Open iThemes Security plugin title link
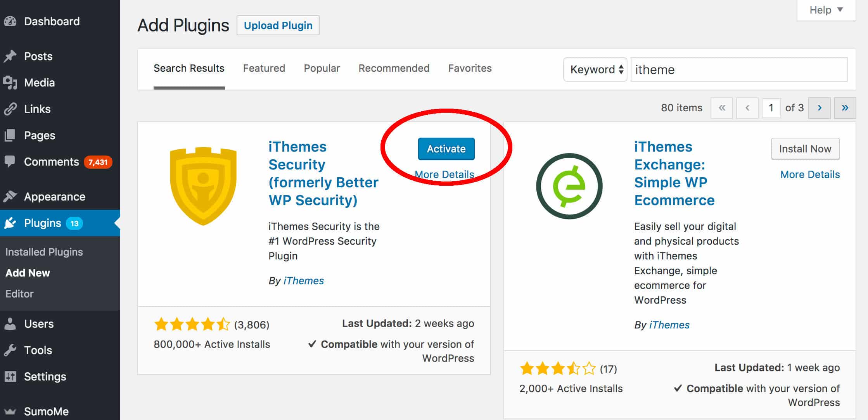This screenshot has height=420, width=868. (323, 173)
